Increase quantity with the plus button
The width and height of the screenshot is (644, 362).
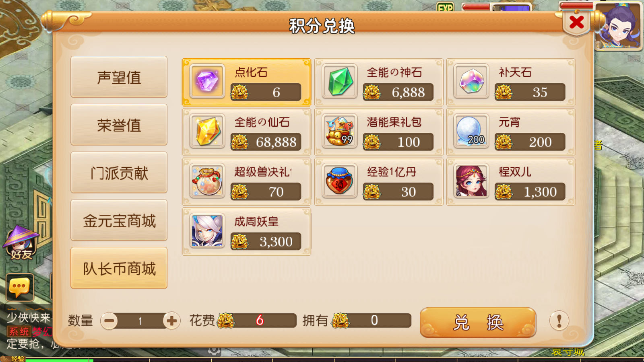coord(171,321)
